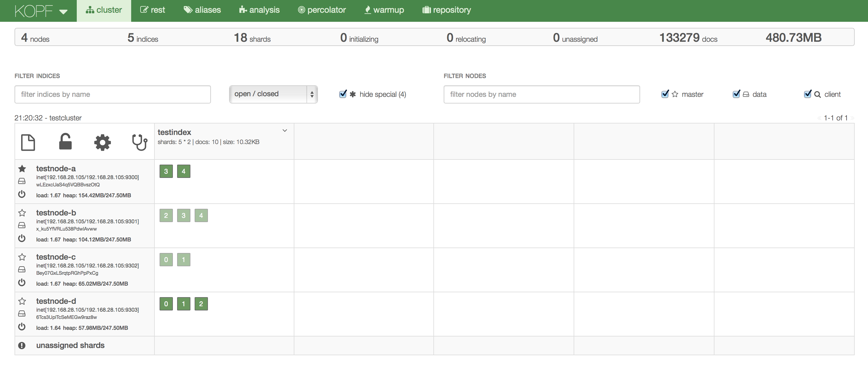This screenshot has height=374, width=868.
Task: Click the power icon for testnode-d
Action: 22,327
